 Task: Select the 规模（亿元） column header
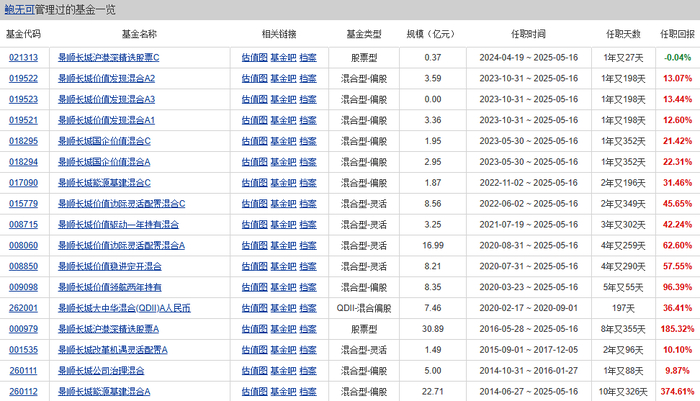click(433, 34)
